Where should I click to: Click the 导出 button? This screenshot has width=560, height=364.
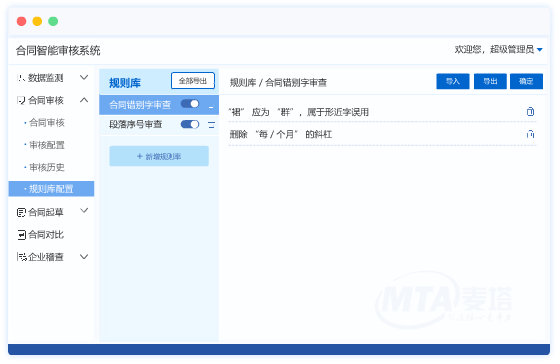click(490, 81)
